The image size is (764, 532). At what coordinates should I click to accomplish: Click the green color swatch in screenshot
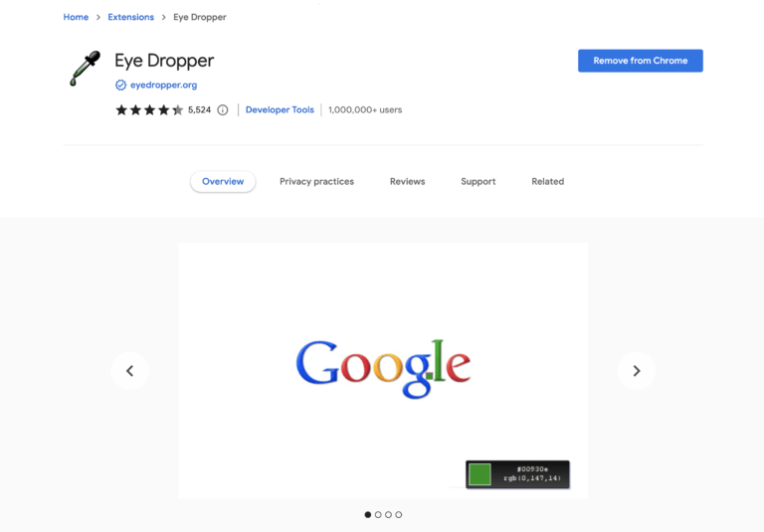[479, 474]
